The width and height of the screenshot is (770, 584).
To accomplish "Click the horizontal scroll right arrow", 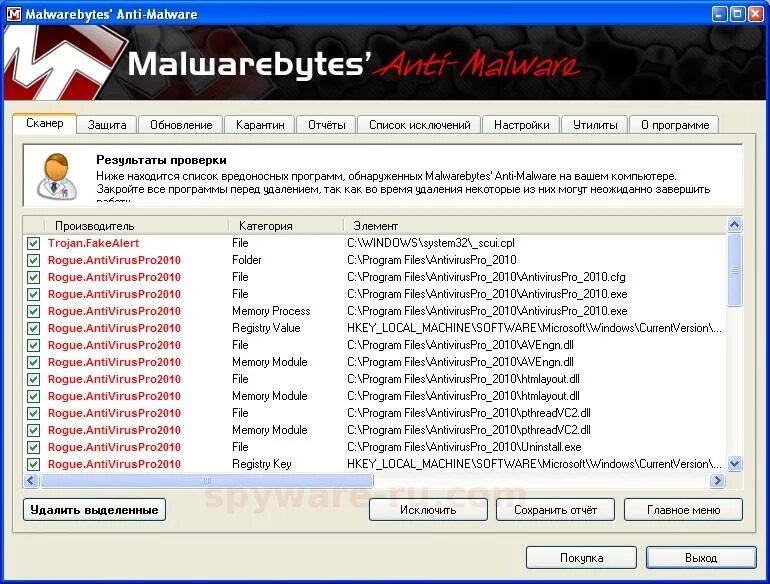I will pyautogui.click(x=717, y=480).
